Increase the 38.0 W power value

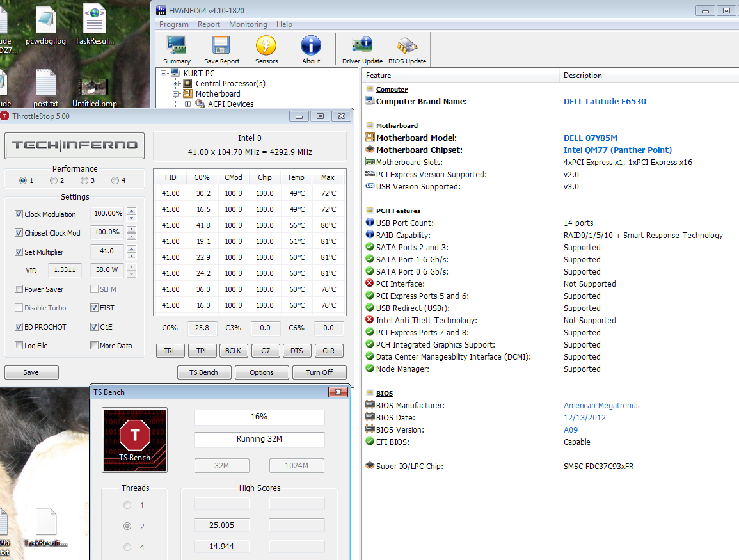tap(132, 268)
